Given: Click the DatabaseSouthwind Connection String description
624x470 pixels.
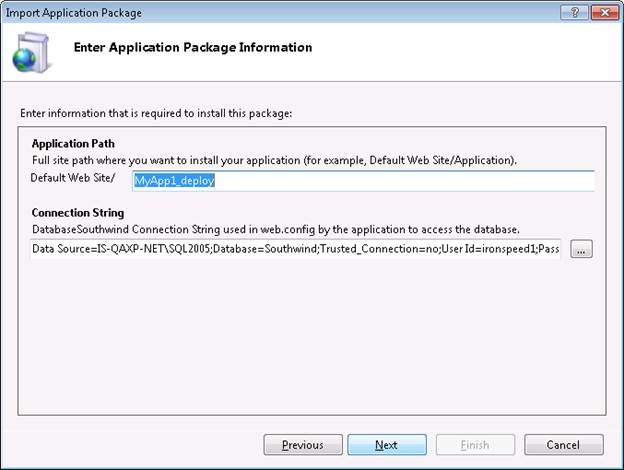Looking at the screenshot, I should tap(276, 230).
